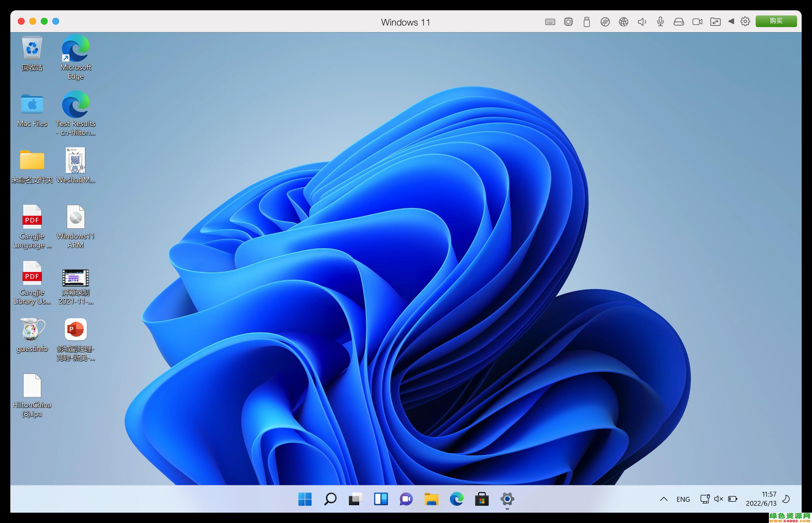Open the CPU/processor device icon
This screenshot has height=523, width=812.
(568, 22)
